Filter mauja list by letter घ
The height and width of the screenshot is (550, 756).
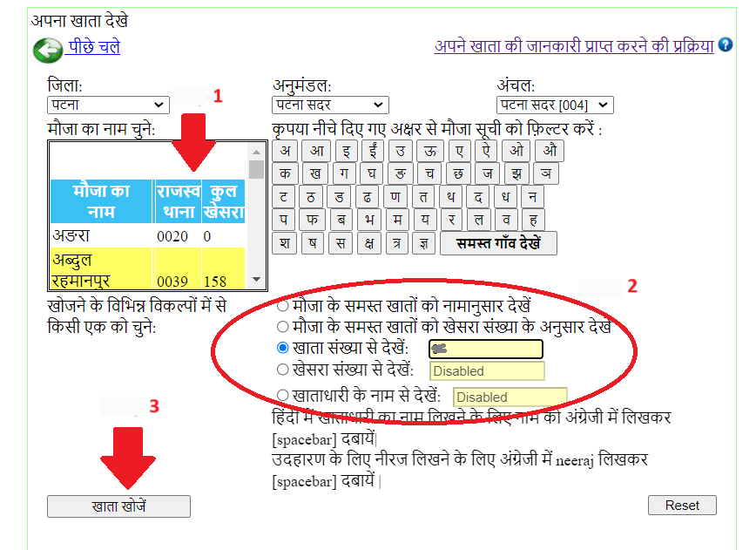[371, 173]
